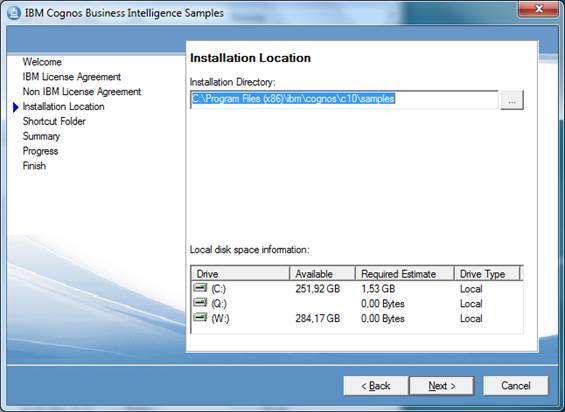Select Shortcut Folder step

[54, 121]
